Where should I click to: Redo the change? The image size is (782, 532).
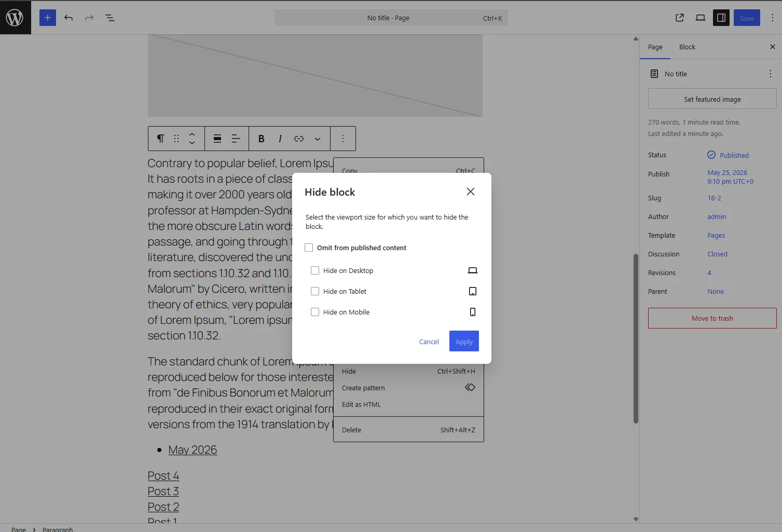coord(89,18)
